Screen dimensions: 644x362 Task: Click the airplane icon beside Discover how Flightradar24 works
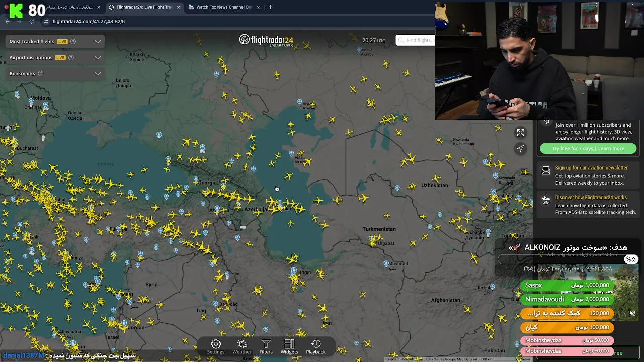pos(546,200)
